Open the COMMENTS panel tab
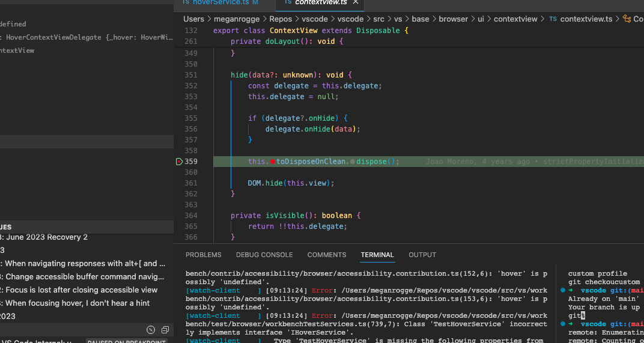This screenshot has height=343, width=644. point(327,255)
